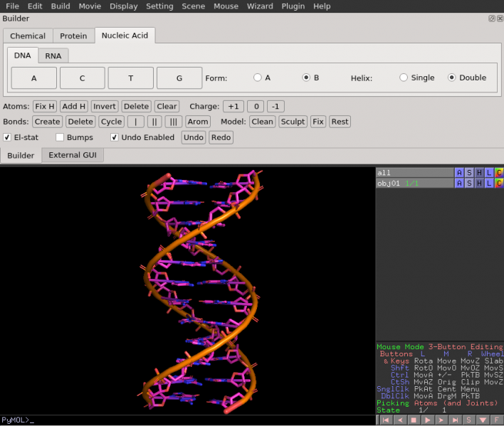504x426 pixels.
Task: Open the Wizard menu
Action: 260,6
